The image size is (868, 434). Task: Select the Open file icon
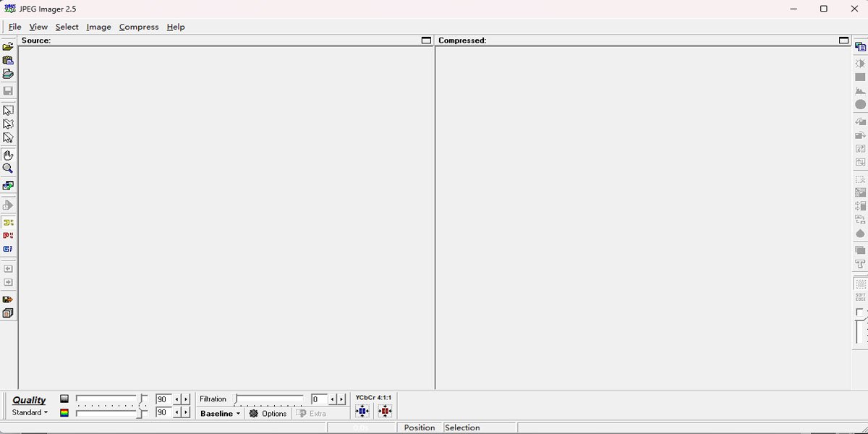8,46
